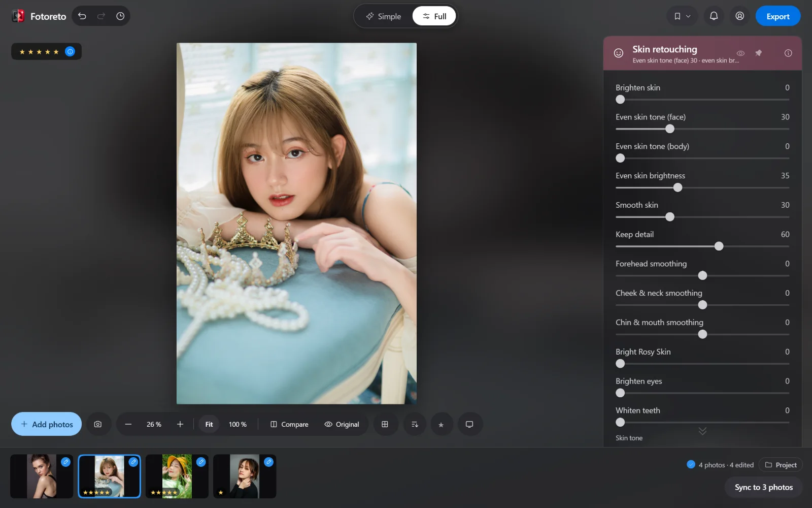Click the edited badge on fourth thumbnail

click(268, 462)
